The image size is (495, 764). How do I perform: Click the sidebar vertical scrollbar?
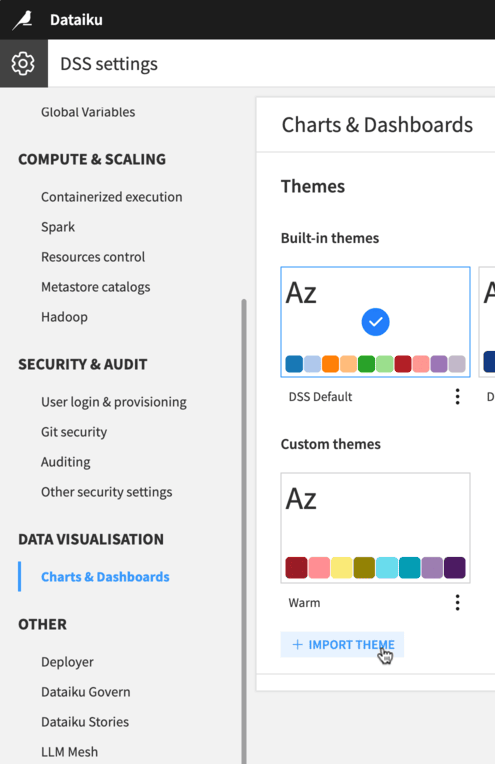(x=244, y=531)
